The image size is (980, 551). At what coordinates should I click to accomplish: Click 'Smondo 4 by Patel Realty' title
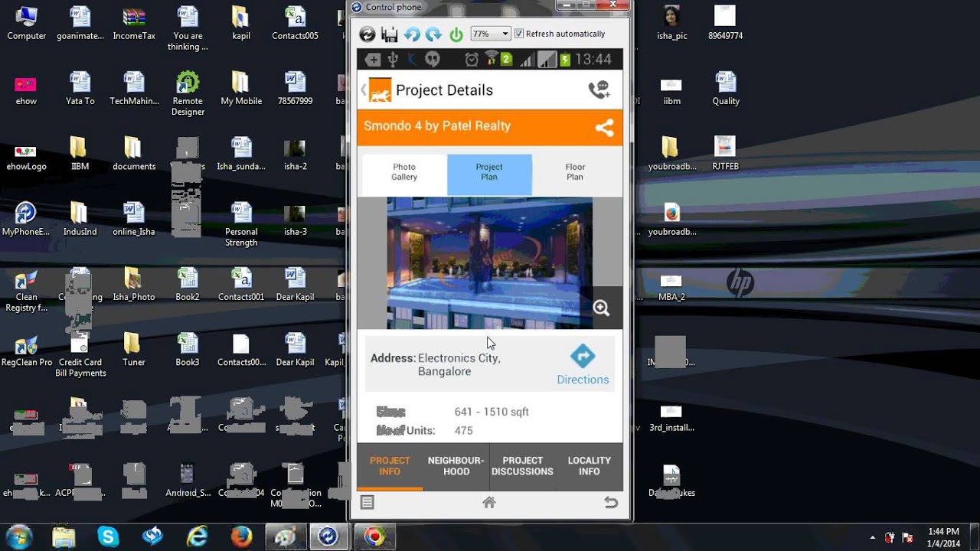pos(437,126)
